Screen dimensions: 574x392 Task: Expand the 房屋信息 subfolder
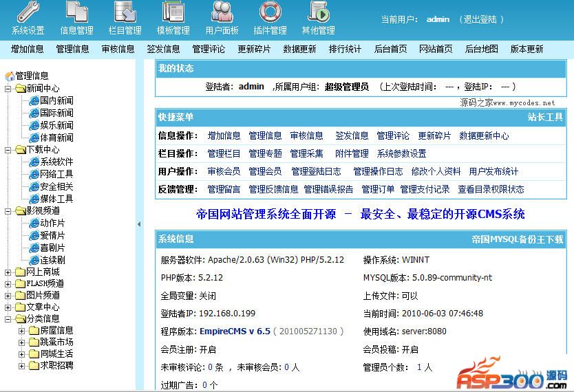pyautogui.click(x=21, y=331)
